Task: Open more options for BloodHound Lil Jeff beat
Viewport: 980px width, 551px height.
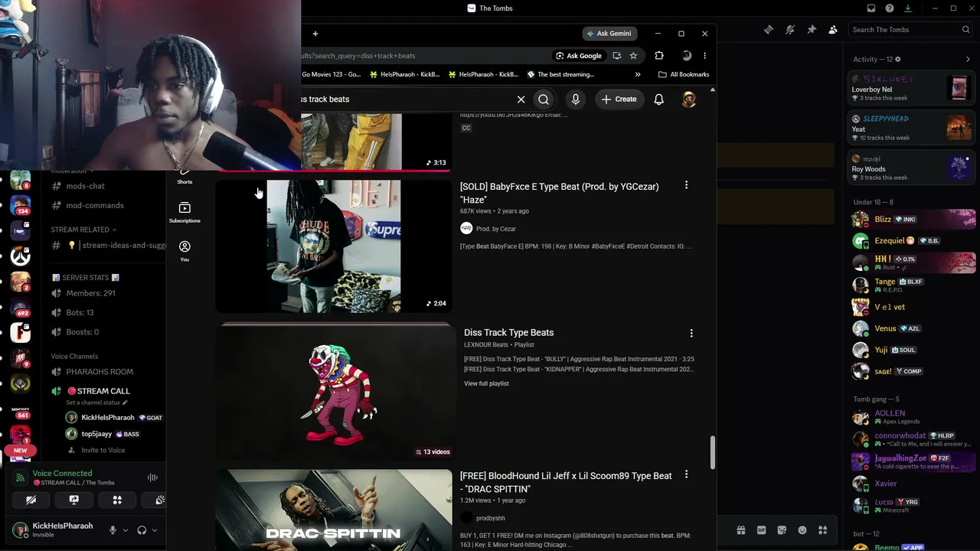Action: (x=686, y=474)
